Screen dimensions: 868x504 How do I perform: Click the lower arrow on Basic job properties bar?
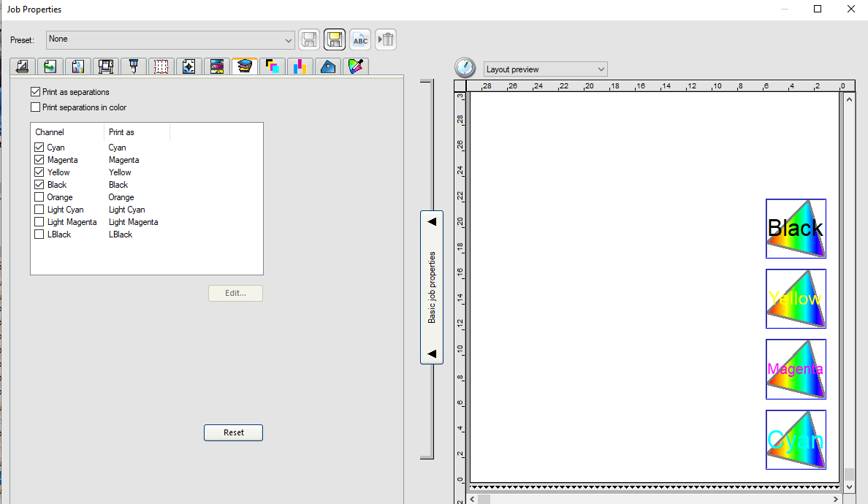pos(432,354)
